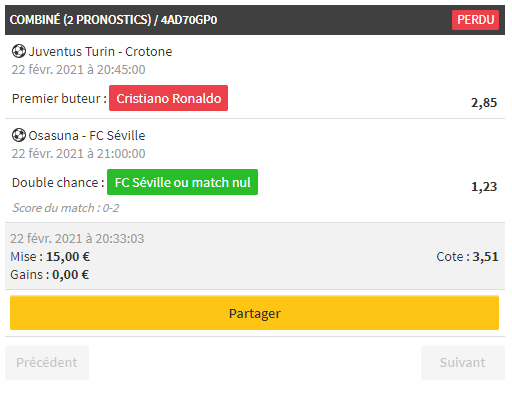
Task: Click the Double chance label
Action: [x=58, y=183]
